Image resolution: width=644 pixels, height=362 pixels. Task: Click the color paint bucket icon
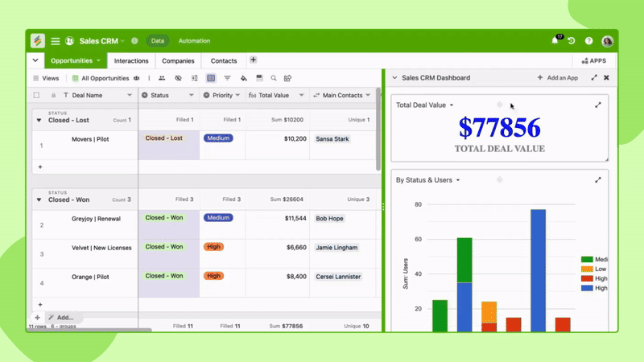[243, 78]
